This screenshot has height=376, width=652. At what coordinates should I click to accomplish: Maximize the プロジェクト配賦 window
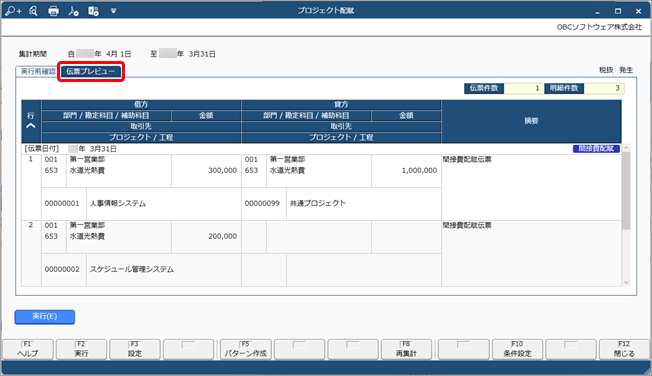tap(618, 11)
